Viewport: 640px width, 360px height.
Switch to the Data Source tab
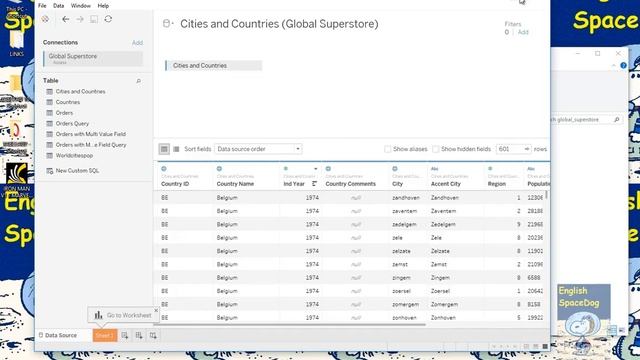[58, 335]
